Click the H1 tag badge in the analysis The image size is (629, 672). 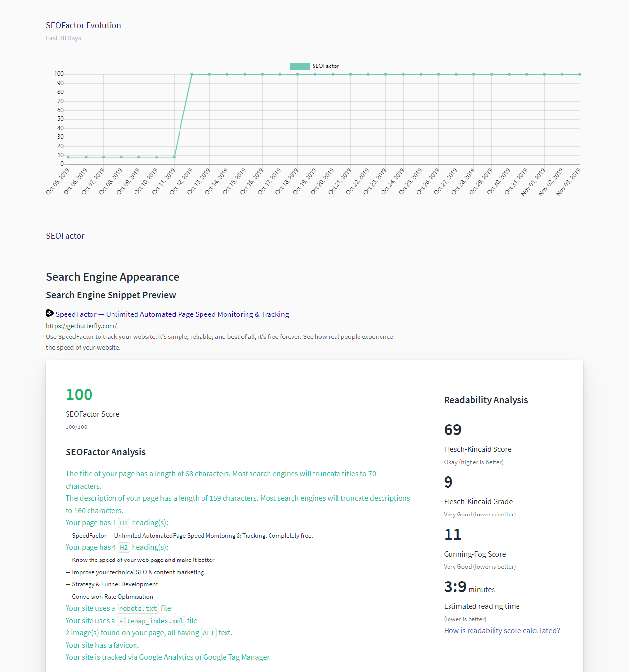point(123,523)
